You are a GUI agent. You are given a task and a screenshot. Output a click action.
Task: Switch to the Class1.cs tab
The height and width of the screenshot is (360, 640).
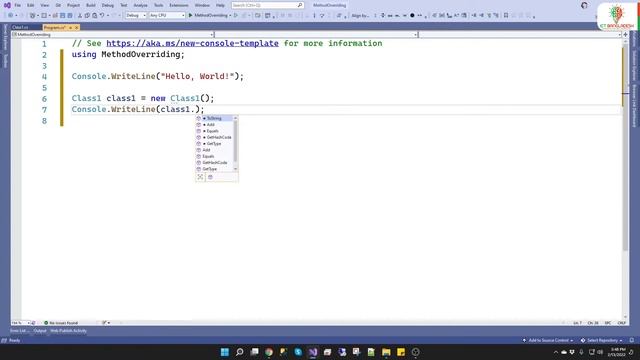[20, 27]
